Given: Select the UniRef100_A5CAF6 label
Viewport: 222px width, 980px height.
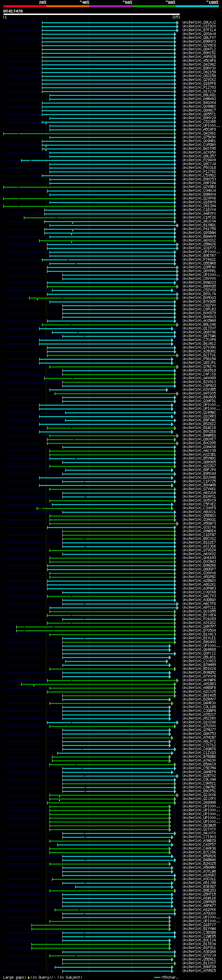Looking at the screenshot, I should click(x=199, y=60).
